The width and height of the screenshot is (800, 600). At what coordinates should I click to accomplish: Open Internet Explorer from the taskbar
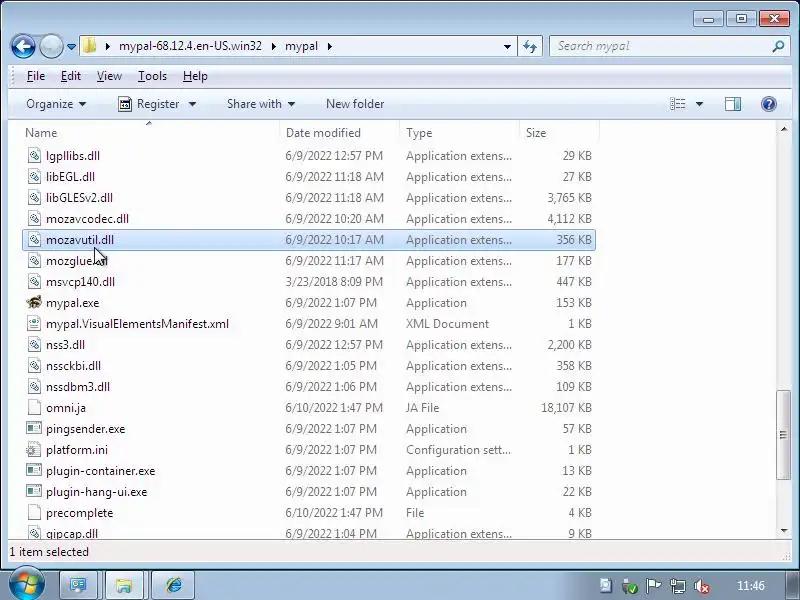(x=173, y=585)
